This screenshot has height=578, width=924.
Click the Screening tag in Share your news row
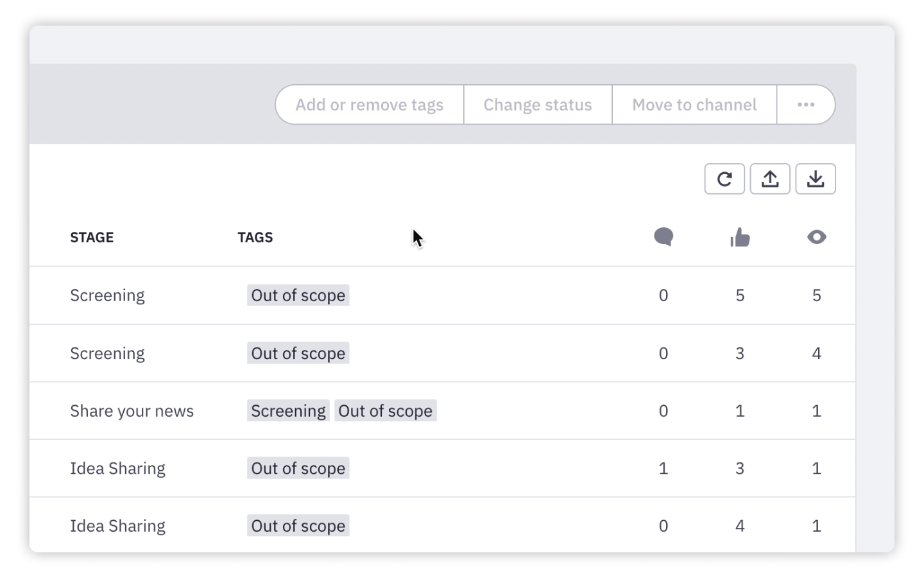[x=288, y=411]
